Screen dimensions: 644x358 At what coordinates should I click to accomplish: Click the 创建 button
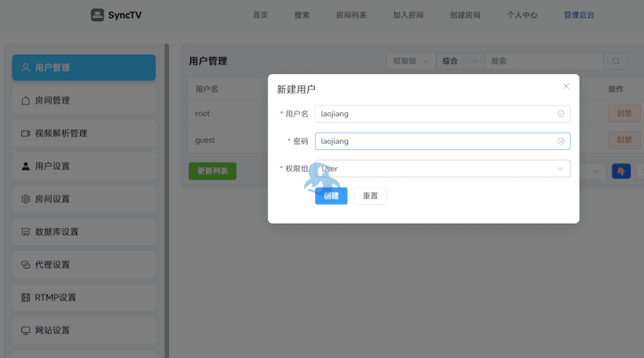331,195
